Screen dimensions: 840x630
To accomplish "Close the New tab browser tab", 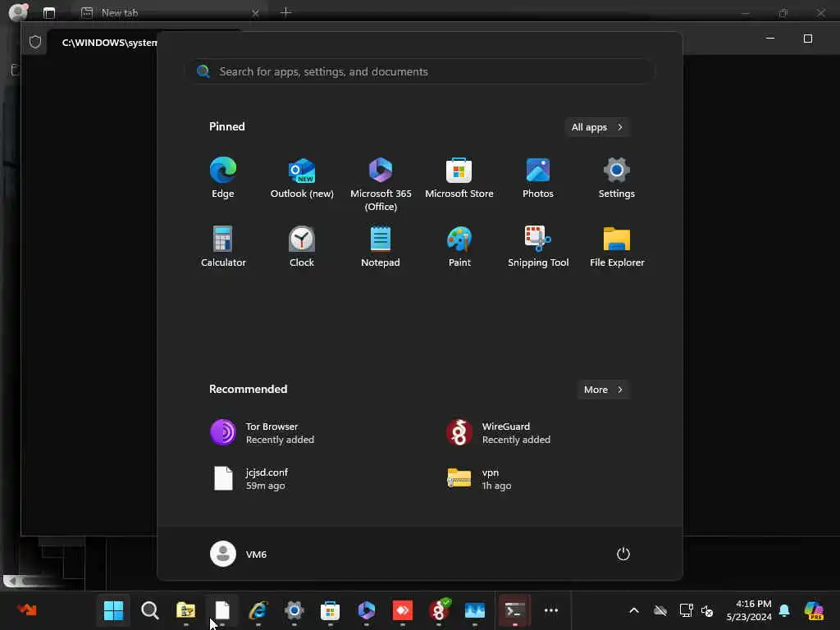I will click(256, 13).
